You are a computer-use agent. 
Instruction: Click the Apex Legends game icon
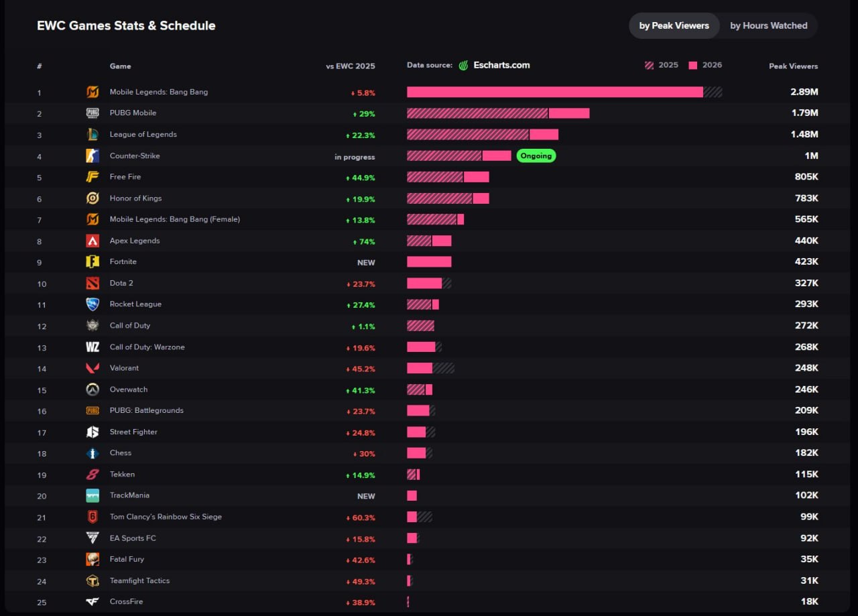[93, 241]
